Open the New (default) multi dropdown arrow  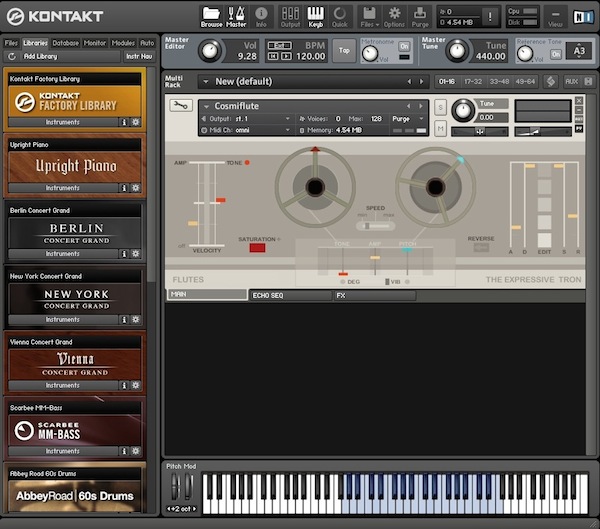[206, 81]
